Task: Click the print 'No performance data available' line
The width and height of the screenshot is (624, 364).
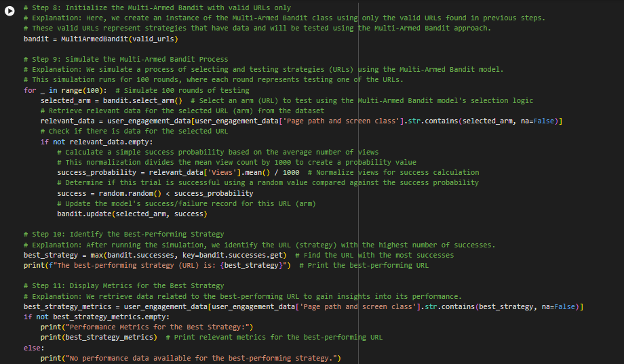Action: coord(191,358)
